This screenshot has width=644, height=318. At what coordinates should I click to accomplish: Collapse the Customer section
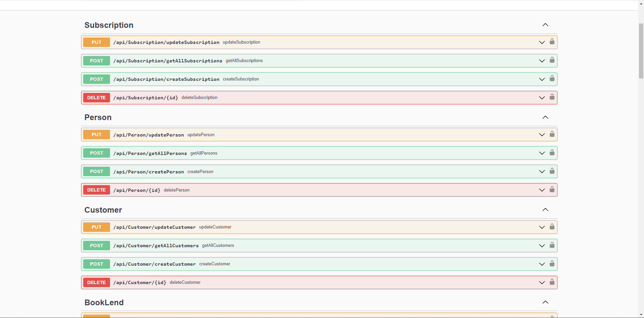545,210
